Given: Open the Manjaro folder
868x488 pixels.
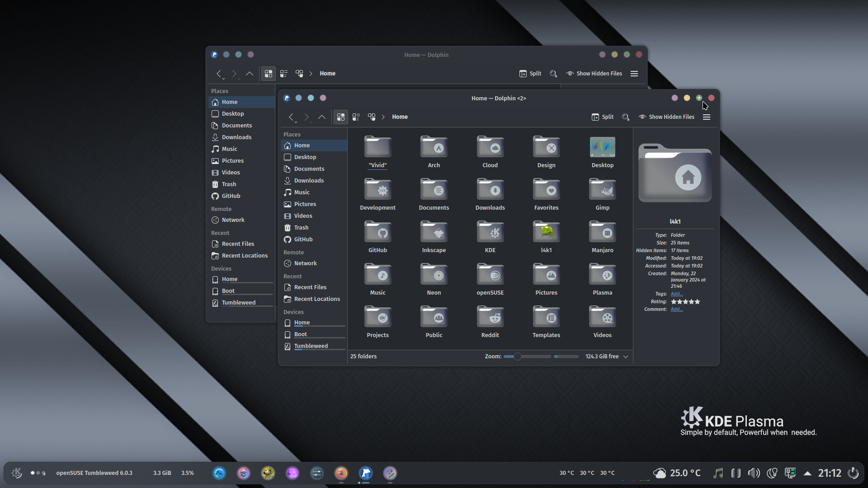Looking at the screenshot, I should (x=602, y=237).
